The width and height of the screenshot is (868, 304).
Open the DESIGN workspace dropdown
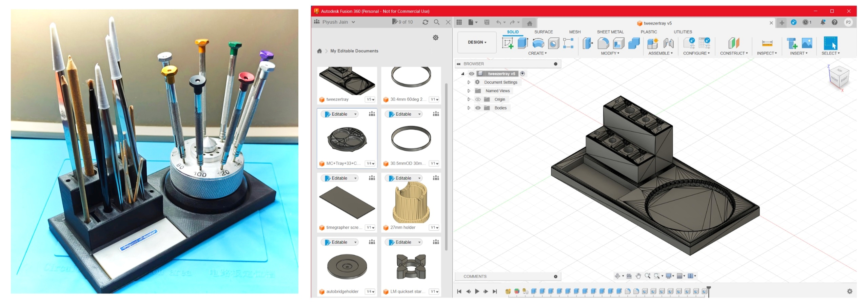(x=477, y=42)
